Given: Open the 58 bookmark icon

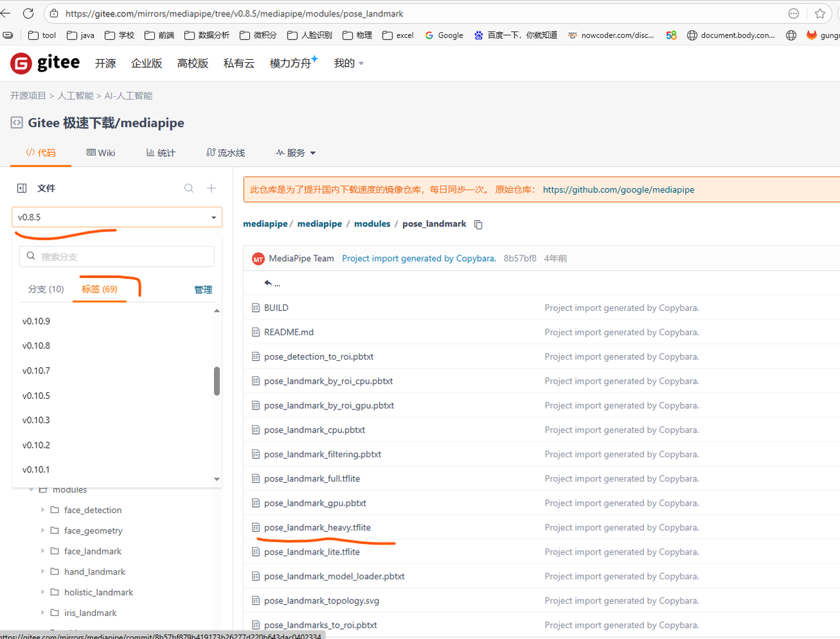Looking at the screenshot, I should [671, 35].
